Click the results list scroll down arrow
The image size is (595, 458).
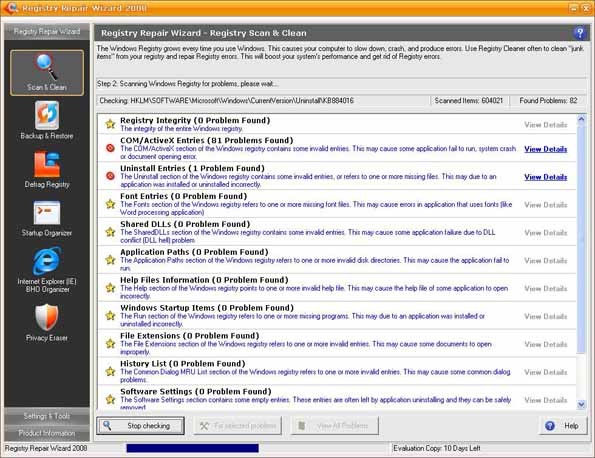[x=581, y=404]
